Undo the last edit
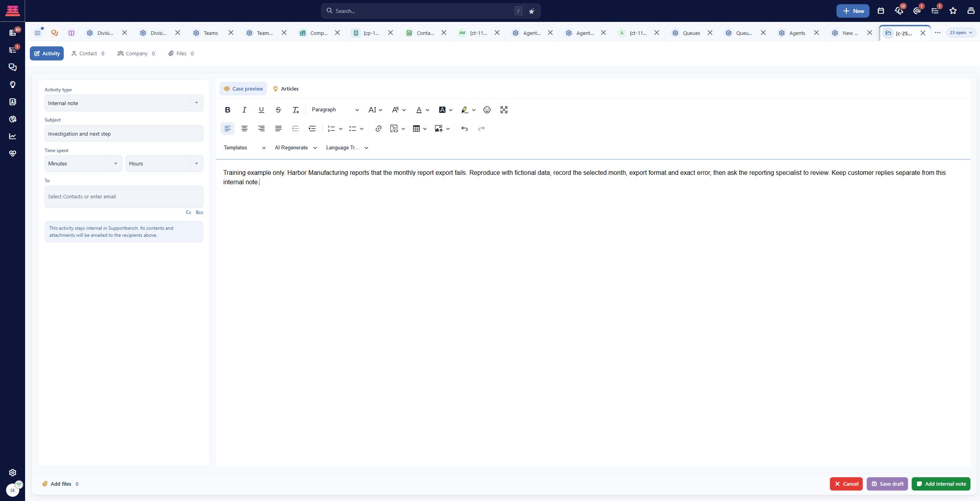980x501 pixels. [465, 129]
